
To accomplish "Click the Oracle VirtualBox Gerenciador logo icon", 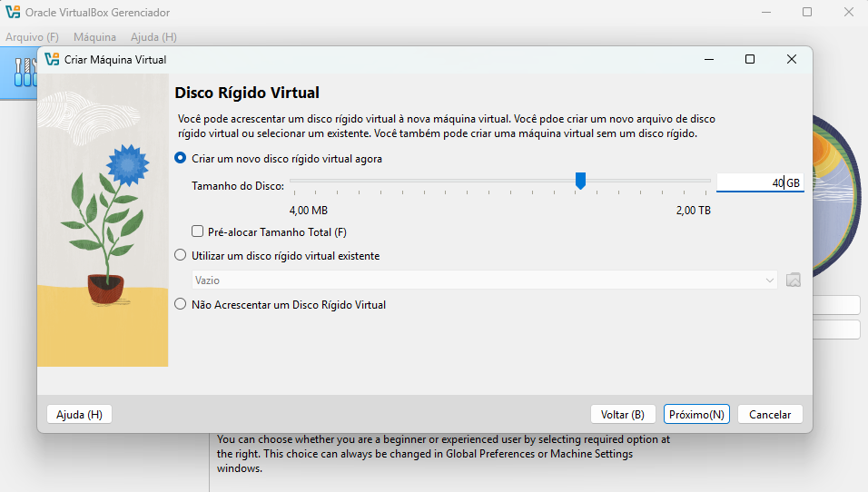I will pos(13,13).
